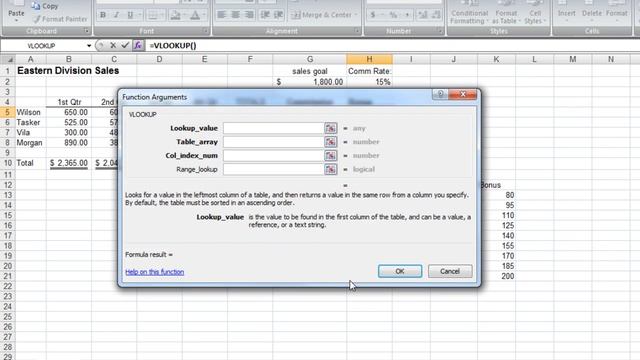Click the Fill Color bucket icon
640x360 pixels.
point(175,15)
